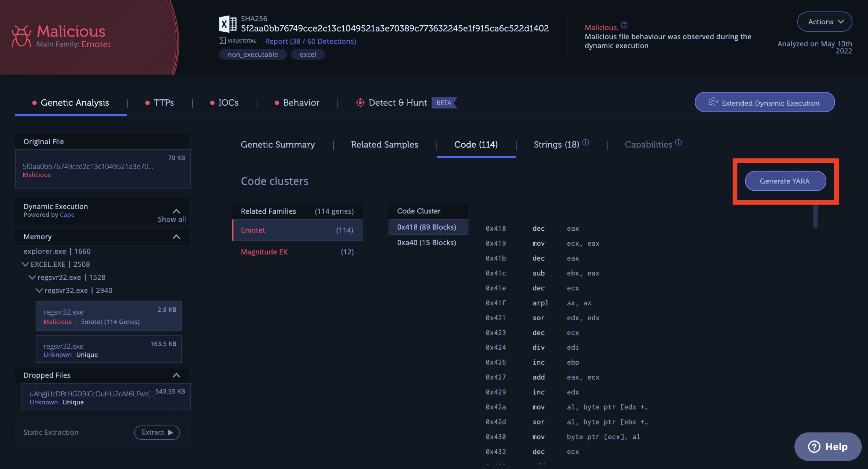Viewport: 868px width, 469px height.
Task: Click the 0x41f arpl instruction row
Action: [x=538, y=303]
